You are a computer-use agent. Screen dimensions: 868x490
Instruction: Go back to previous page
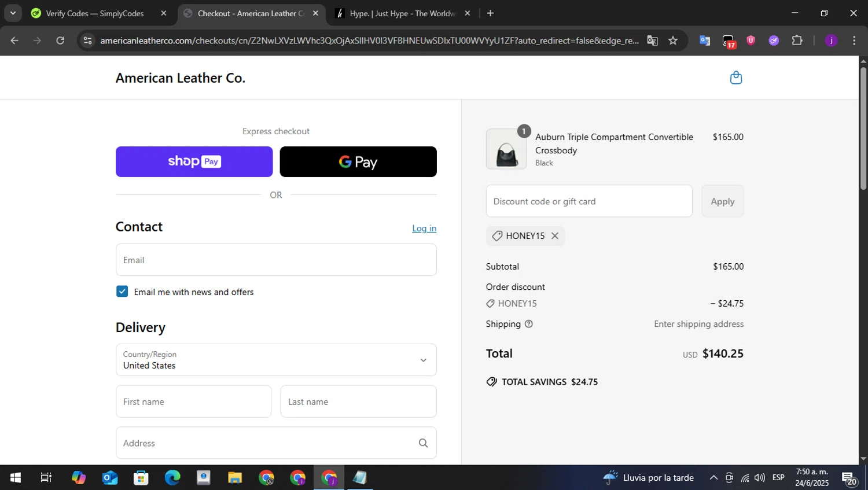(14, 40)
